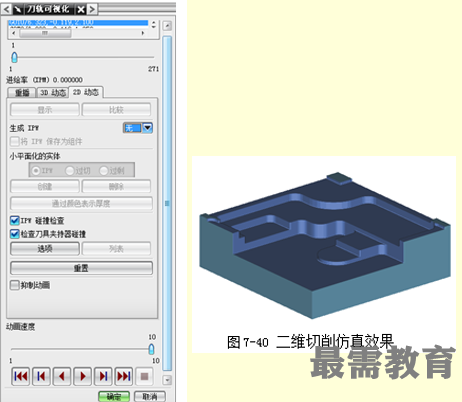Click the list horizontal scrollbar thumb
462x402 pixels.
(x=45, y=33)
